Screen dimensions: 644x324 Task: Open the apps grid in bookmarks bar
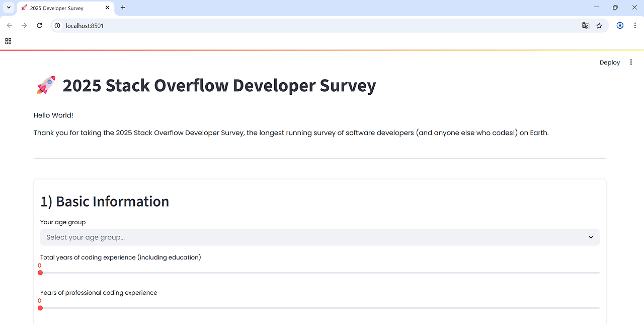(8, 41)
